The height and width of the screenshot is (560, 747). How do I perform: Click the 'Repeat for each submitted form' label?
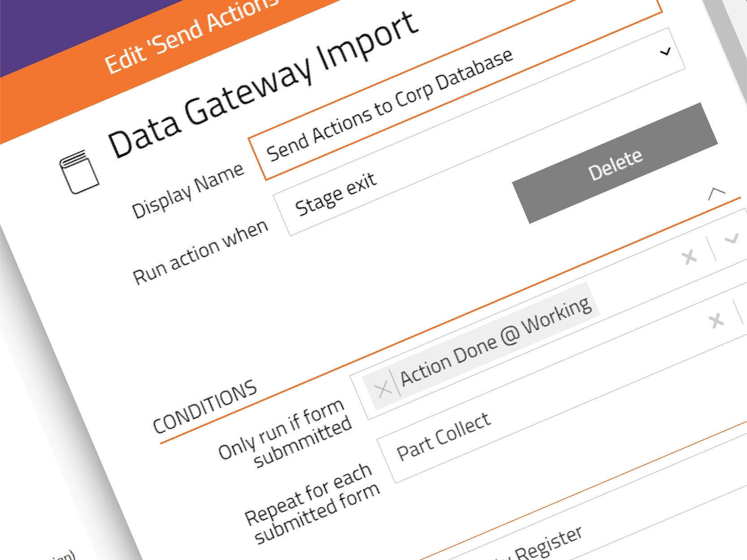[312, 504]
